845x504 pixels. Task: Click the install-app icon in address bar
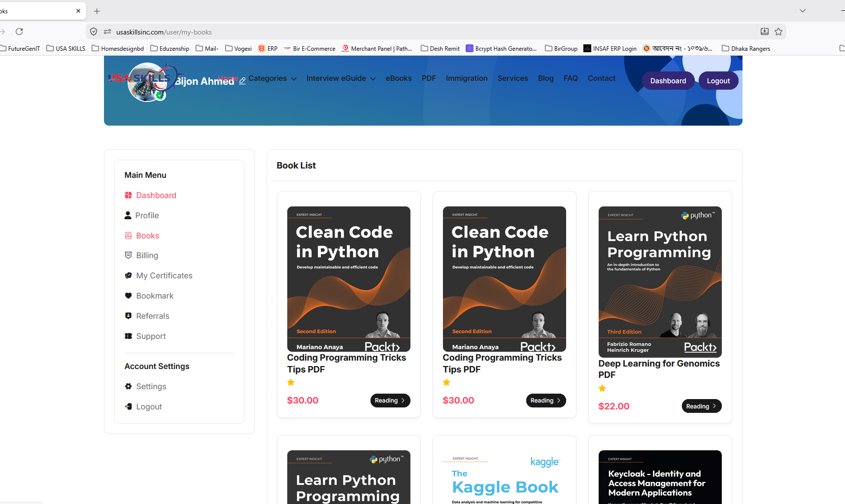point(765,32)
